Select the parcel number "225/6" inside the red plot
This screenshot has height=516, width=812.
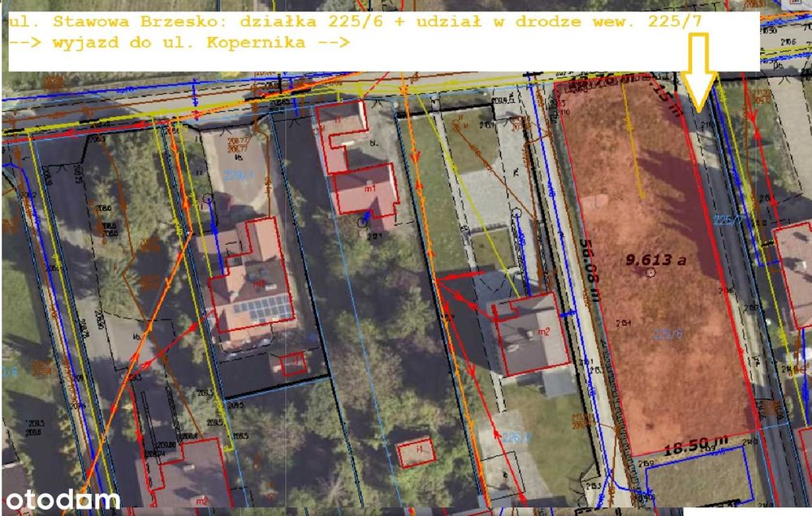(x=667, y=334)
